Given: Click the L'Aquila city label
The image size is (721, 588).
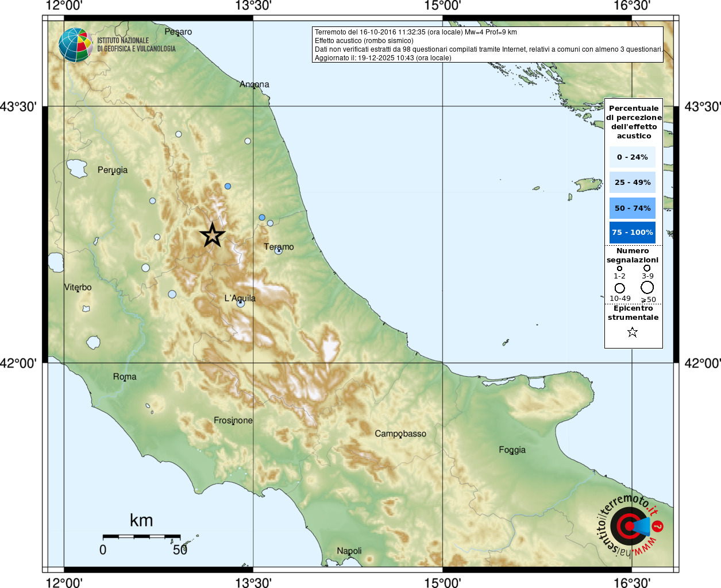Looking at the screenshot, I should click(x=240, y=298).
